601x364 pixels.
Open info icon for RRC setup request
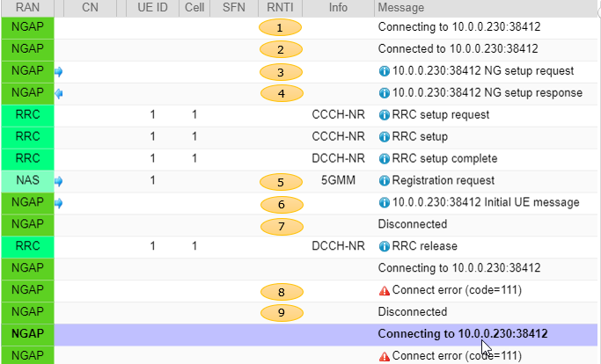click(384, 115)
